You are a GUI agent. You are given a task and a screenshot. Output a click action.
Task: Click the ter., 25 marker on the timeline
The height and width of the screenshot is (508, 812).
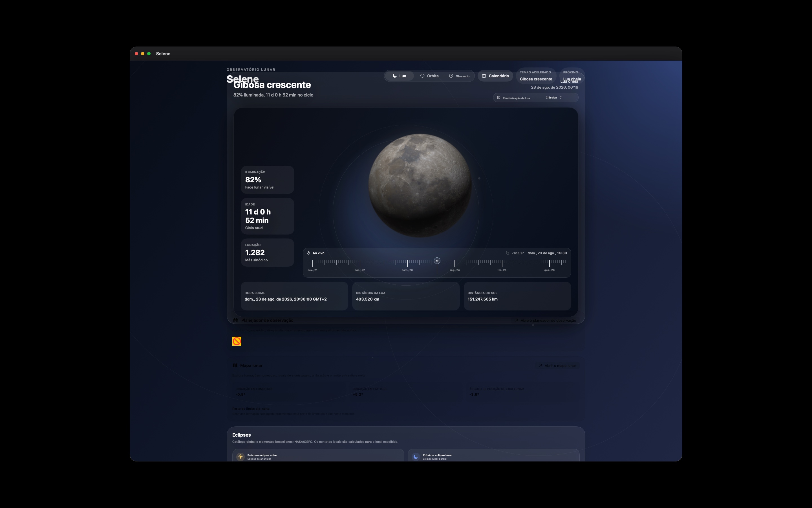(502, 270)
